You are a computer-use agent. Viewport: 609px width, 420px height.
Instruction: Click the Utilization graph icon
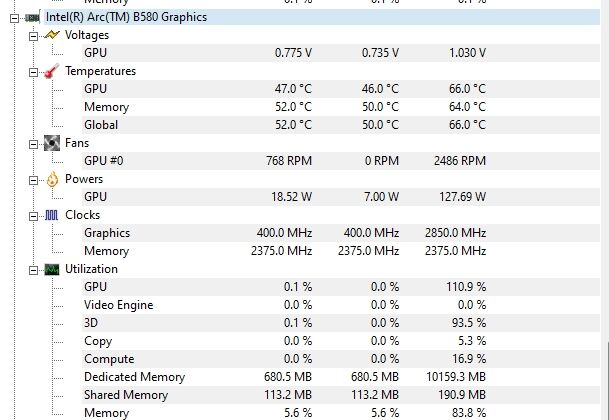point(52,269)
